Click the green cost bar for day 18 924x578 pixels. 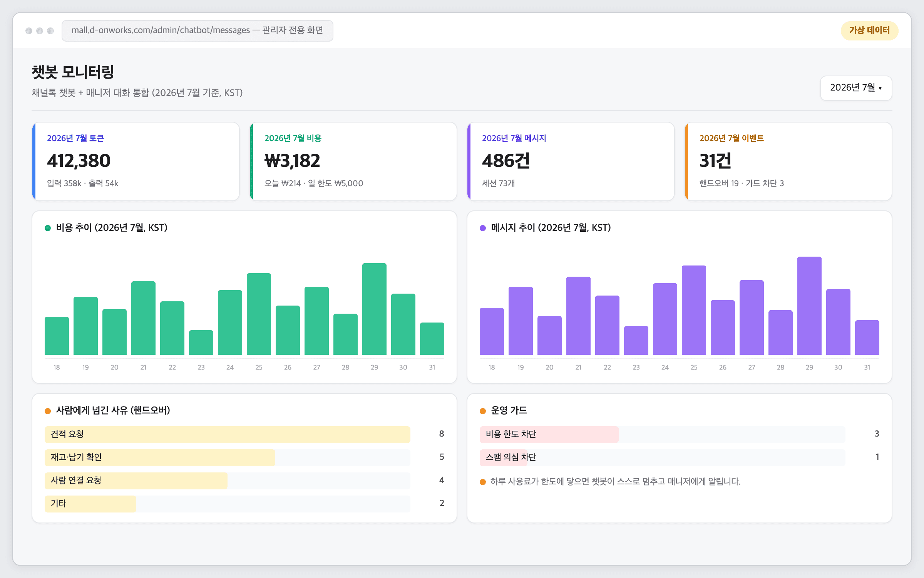(x=57, y=336)
